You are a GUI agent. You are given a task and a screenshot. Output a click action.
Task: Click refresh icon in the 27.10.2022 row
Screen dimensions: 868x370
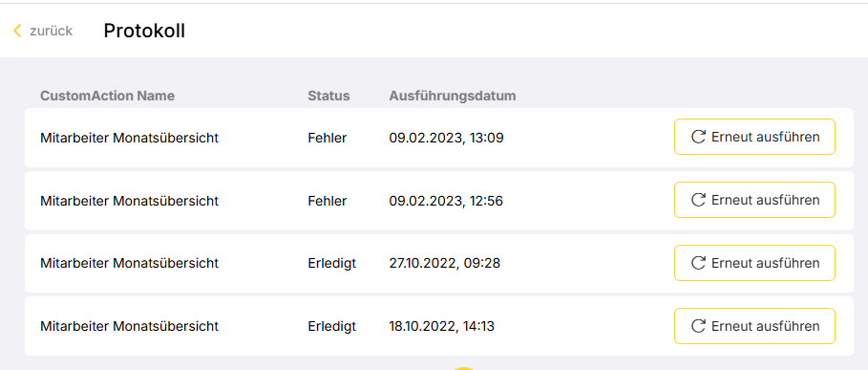click(x=699, y=263)
